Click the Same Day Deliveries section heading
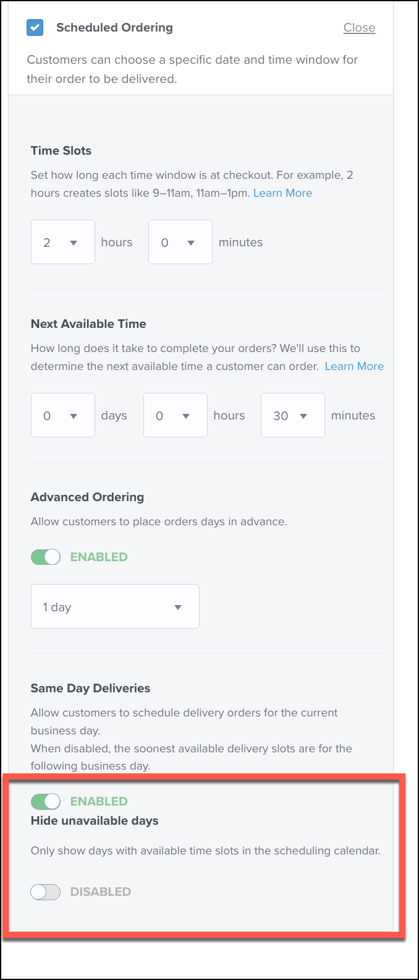Screen dimensions: 419x980 (x=91, y=688)
